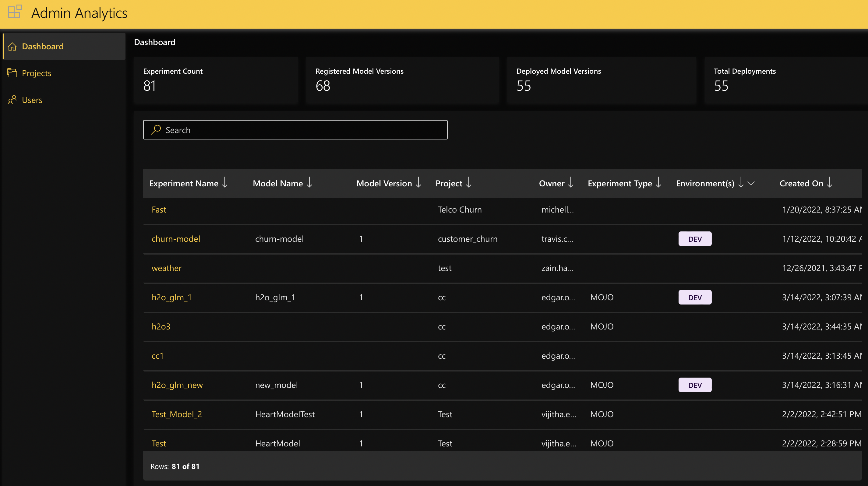868x486 pixels.
Task: Select the Dashboard home icon in sidebar
Action: coord(12,46)
